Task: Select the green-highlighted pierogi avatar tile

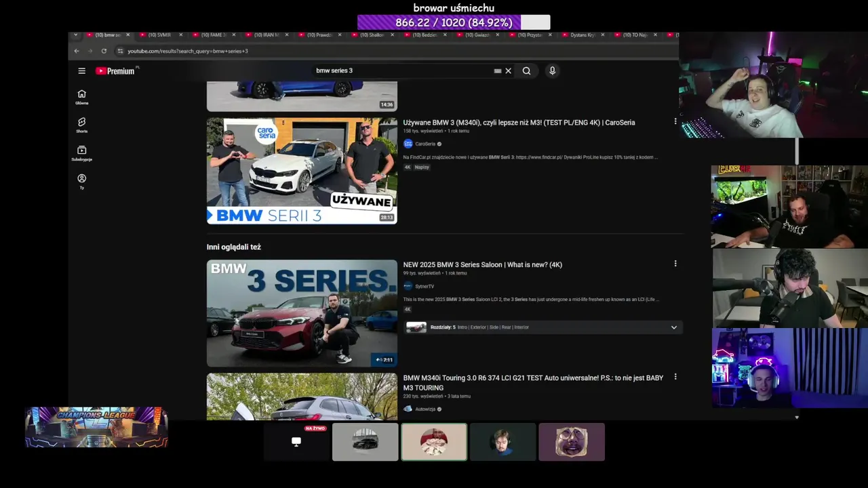Action: [434, 442]
